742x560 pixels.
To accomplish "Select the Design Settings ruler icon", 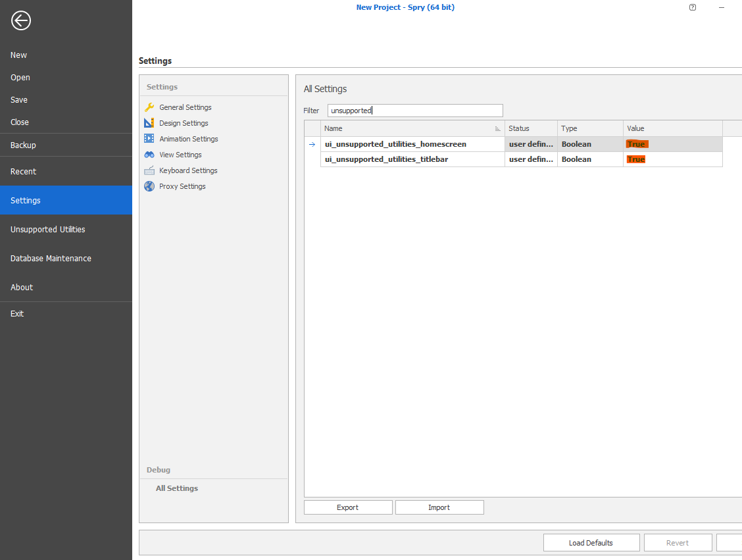I will [149, 123].
